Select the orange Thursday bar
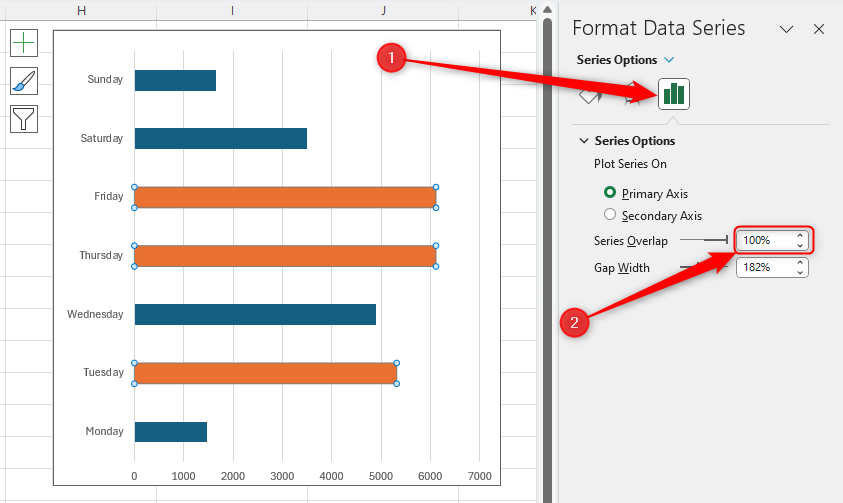The width and height of the screenshot is (843, 503). 285,256
